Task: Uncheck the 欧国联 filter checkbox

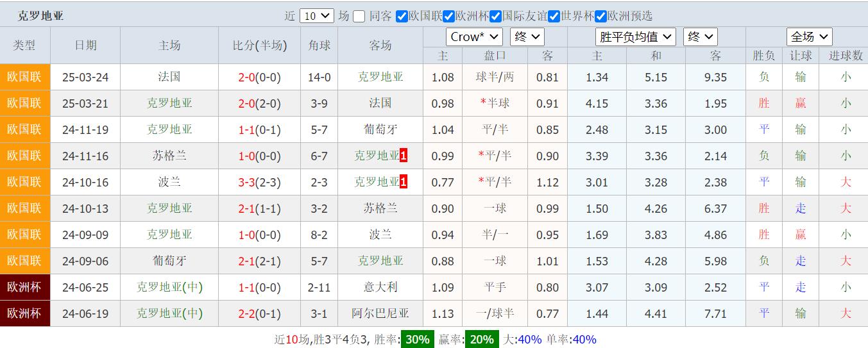Action: click(402, 16)
